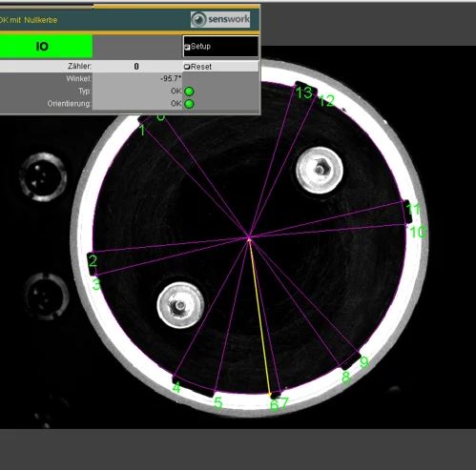Click the lower-left screw in the camera image

(180, 305)
